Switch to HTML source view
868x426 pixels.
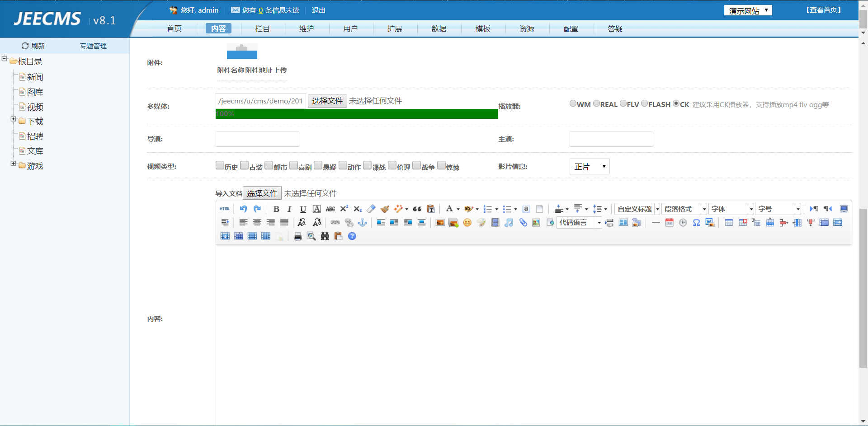click(225, 209)
